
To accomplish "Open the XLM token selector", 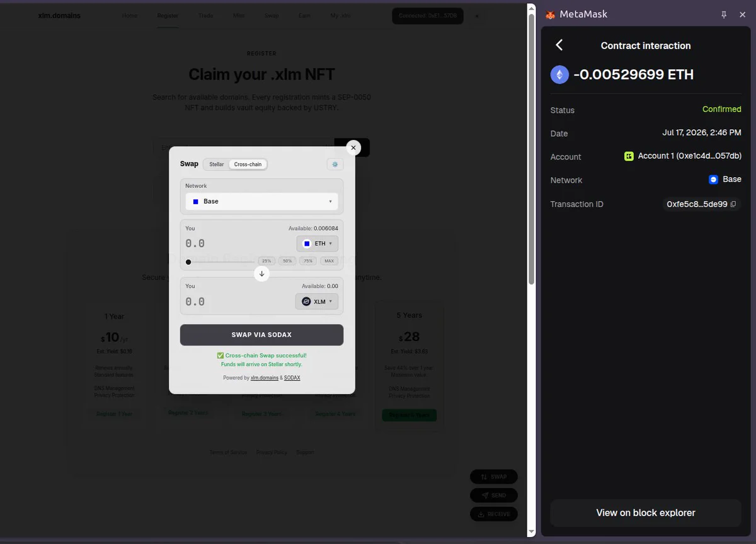I will click(x=317, y=301).
